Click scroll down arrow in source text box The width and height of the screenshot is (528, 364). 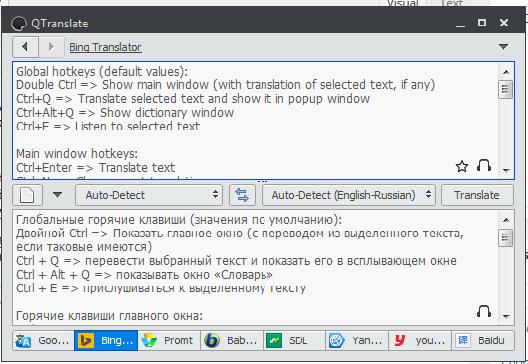[x=506, y=171]
